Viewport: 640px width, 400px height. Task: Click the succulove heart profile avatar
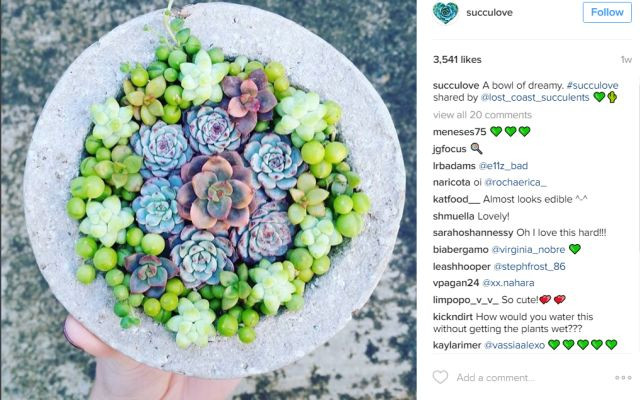click(445, 12)
